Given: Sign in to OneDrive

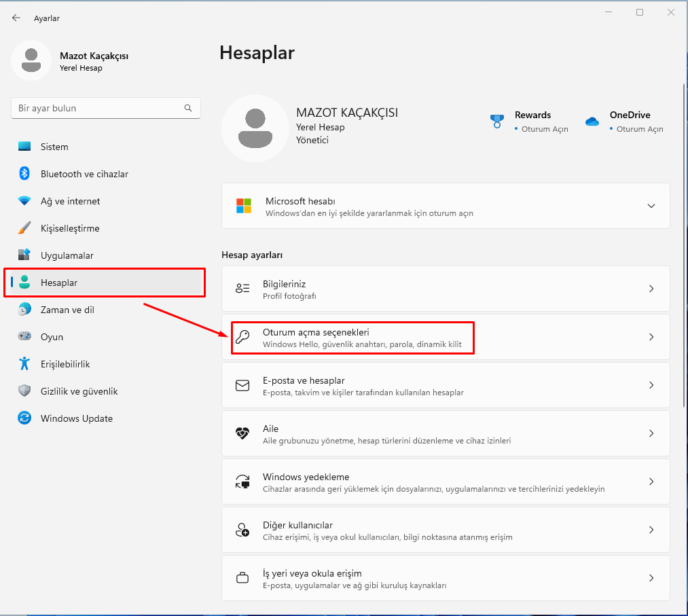Looking at the screenshot, I should [x=639, y=129].
